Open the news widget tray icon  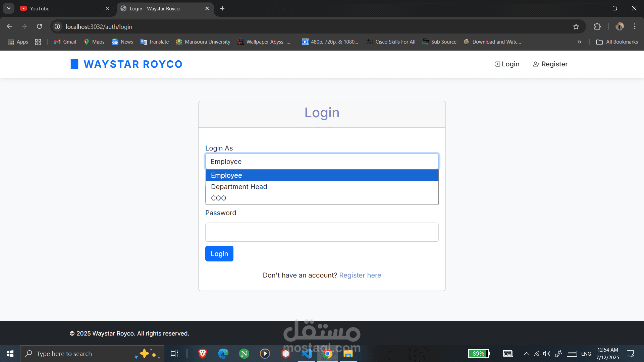508,354
